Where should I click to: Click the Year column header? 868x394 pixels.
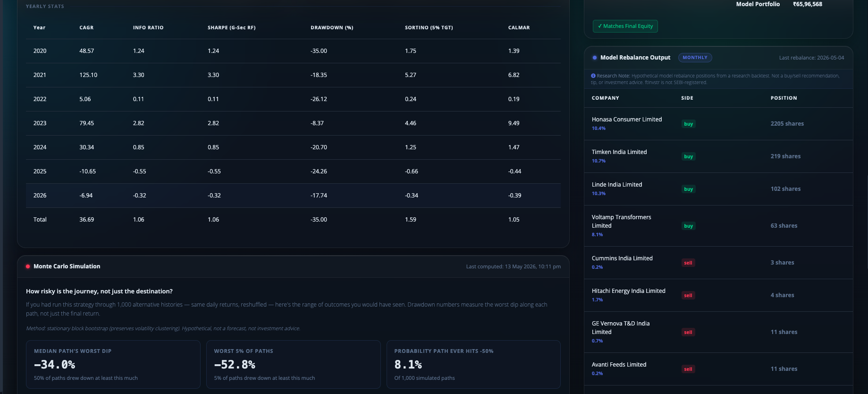39,28
